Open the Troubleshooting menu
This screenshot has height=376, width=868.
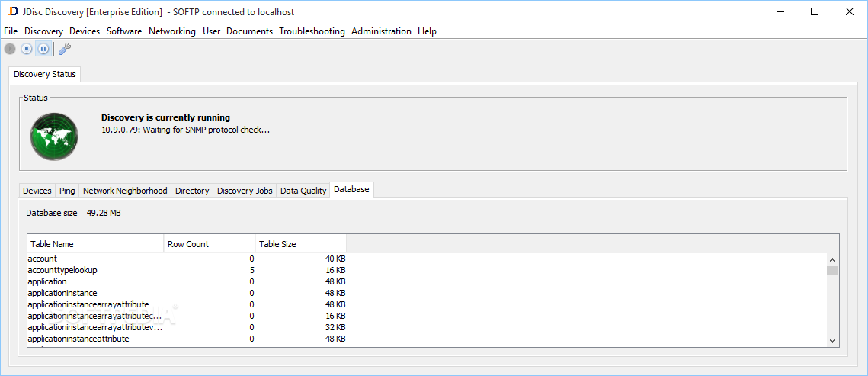312,31
